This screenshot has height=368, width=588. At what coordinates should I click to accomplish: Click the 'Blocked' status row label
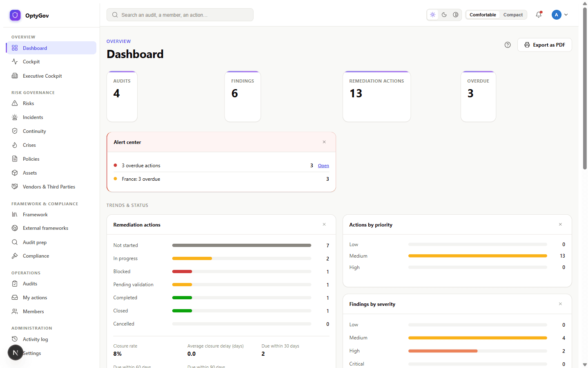pos(122,272)
